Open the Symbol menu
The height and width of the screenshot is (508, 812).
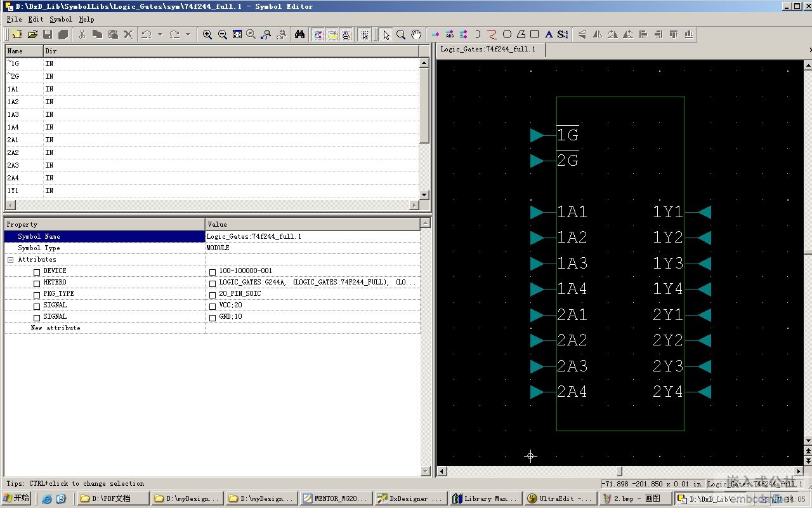tap(61, 20)
